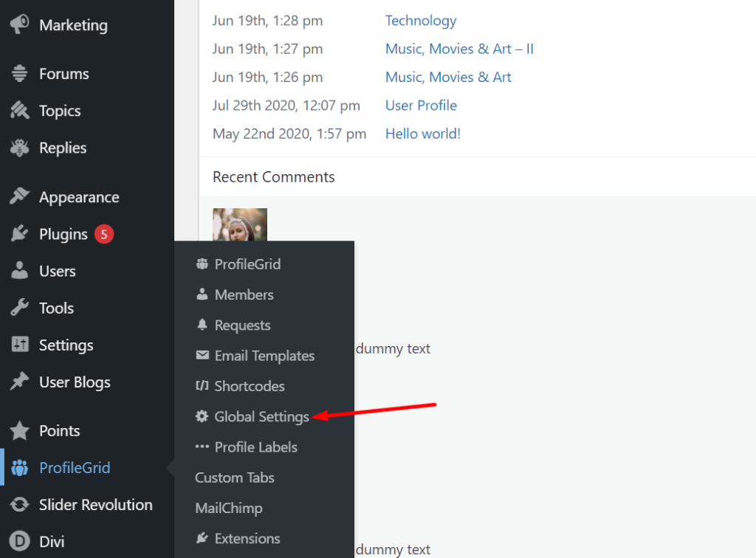Open Music, Movies & Art – II post
Screen dimensions: 756x558
click(x=459, y=49)
